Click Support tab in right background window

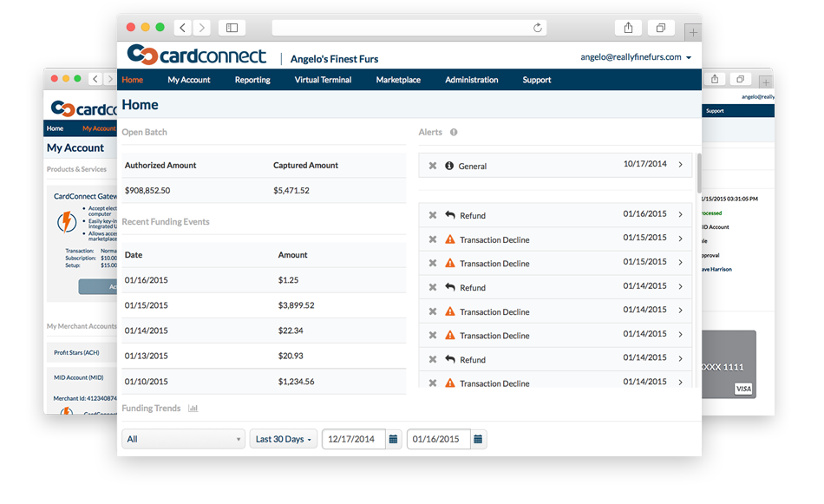(715, 111)
